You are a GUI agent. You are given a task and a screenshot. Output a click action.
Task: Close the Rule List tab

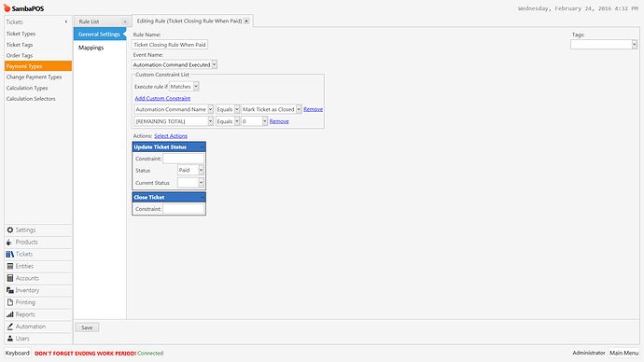coord(125,21)
